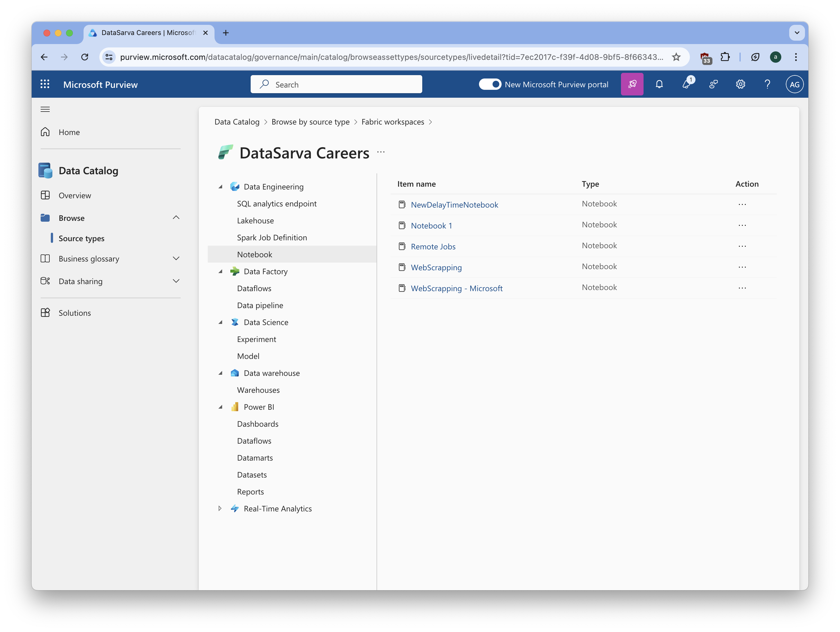Open the what's new megaphone icon
The height and width of the screenshot is (632, 840).
click(x=686, y=84)
